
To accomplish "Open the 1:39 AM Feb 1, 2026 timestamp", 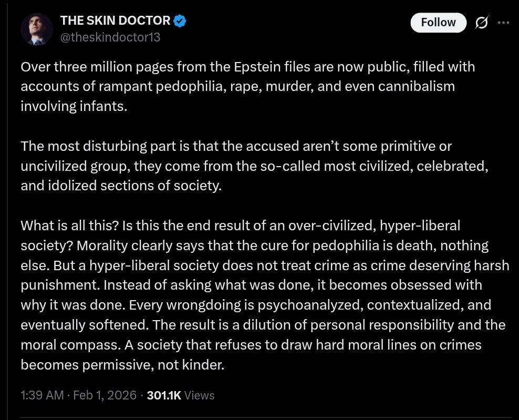I will click(x=79, y=395).
